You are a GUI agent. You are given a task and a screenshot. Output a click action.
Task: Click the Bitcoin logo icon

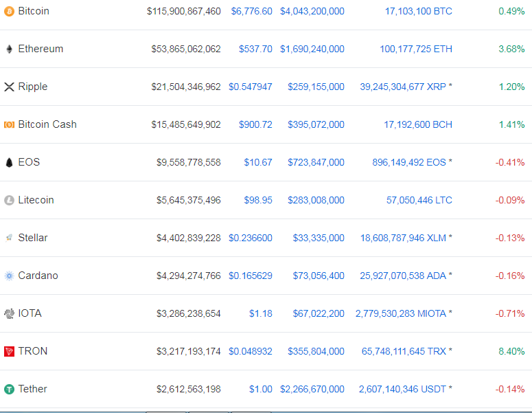pyautogui.click(x=9, y=11)
